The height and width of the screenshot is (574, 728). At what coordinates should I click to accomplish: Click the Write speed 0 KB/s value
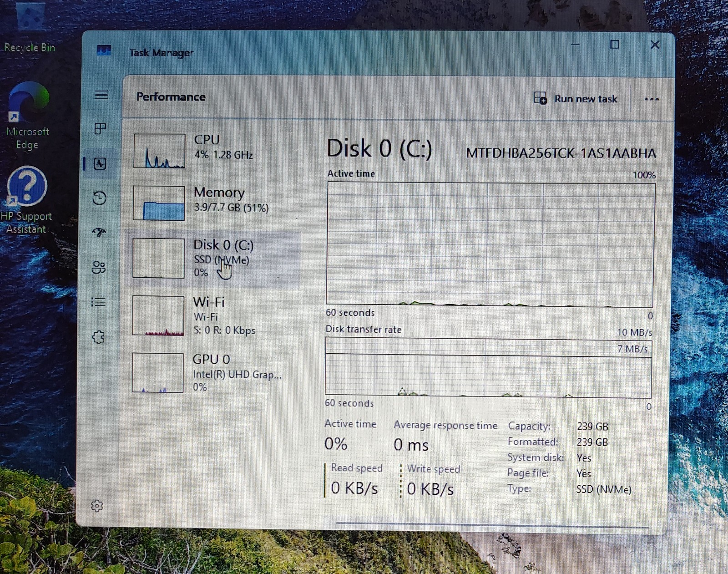[430, 489]
